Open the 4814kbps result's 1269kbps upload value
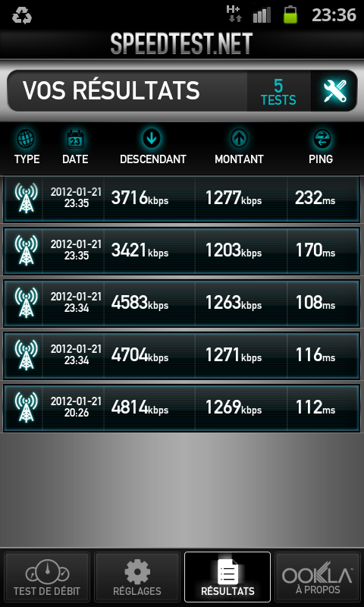 234,407
